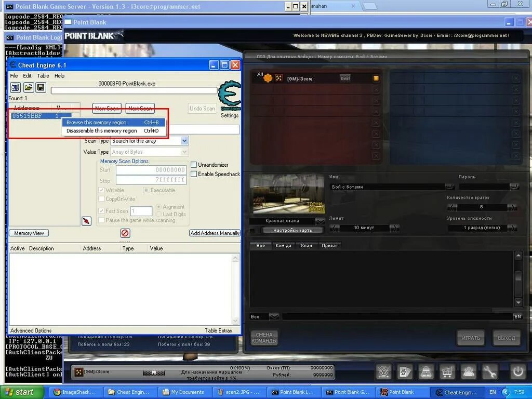
Task: Toggle Pause the game while scanning
Action: pyautogui.click(x=101, y=220)
